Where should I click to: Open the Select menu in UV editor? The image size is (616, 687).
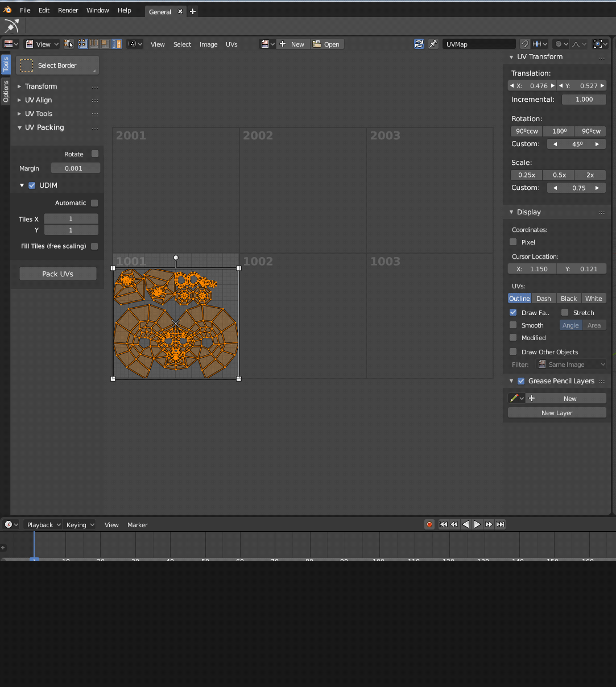tap(182, 44)
